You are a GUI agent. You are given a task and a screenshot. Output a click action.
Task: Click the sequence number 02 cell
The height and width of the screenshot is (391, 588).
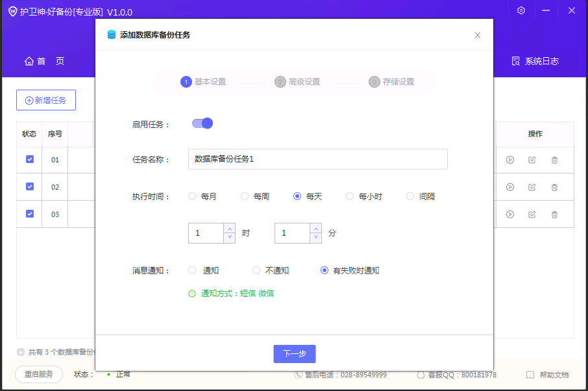(55, 187)
